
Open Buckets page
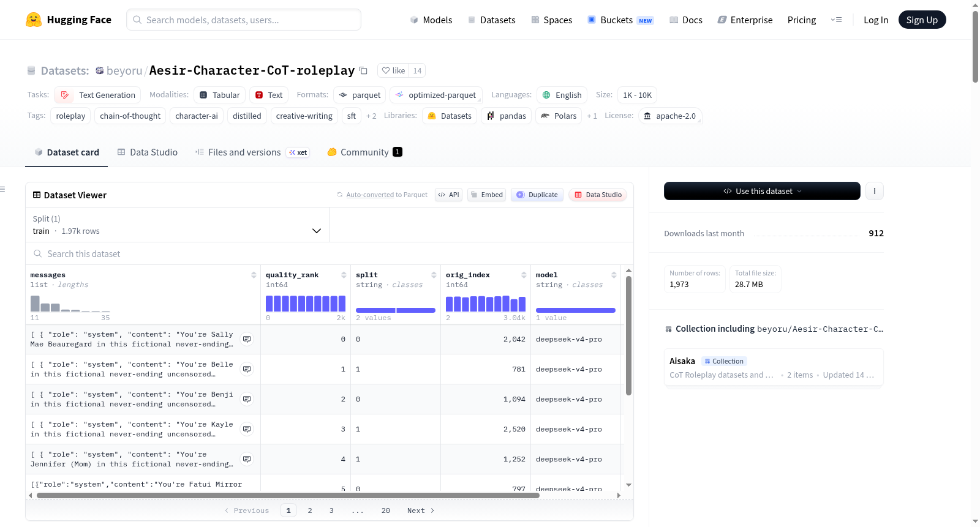(620, 20)
